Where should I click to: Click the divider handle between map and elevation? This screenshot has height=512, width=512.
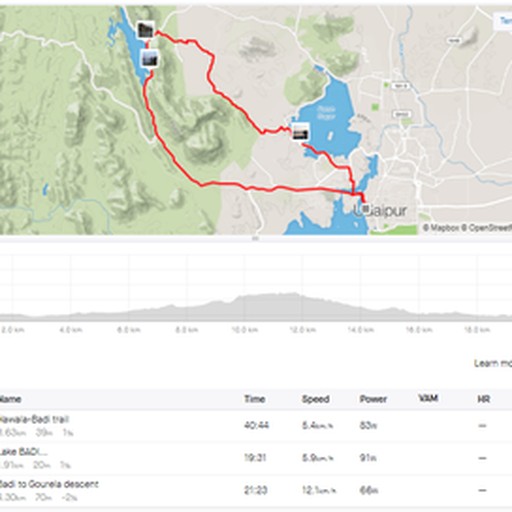pos(256,238)
